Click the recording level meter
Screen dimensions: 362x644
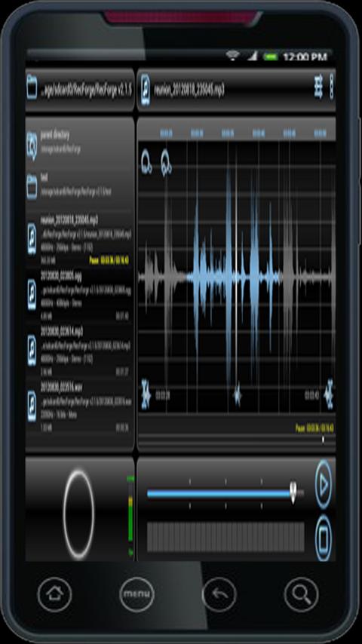click(x=130, y=516)
